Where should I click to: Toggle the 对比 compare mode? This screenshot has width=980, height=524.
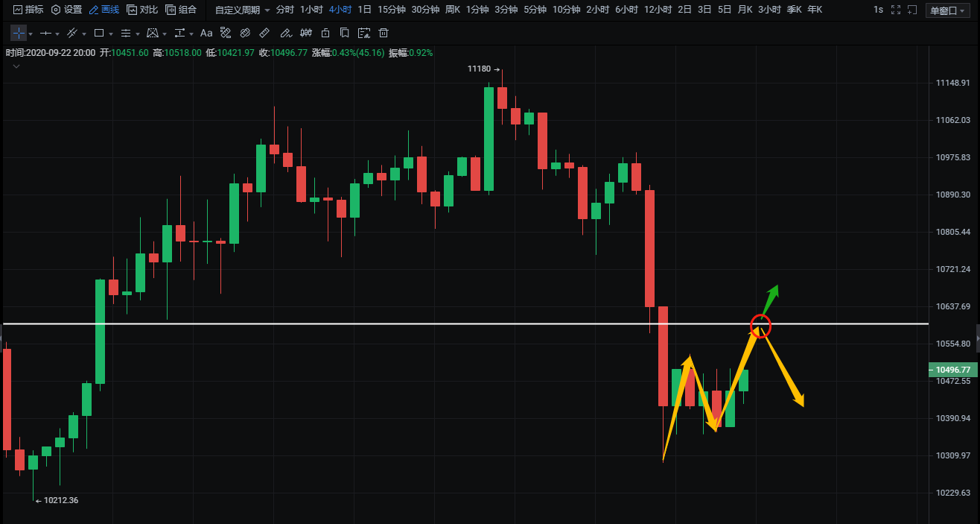[142, 10]
